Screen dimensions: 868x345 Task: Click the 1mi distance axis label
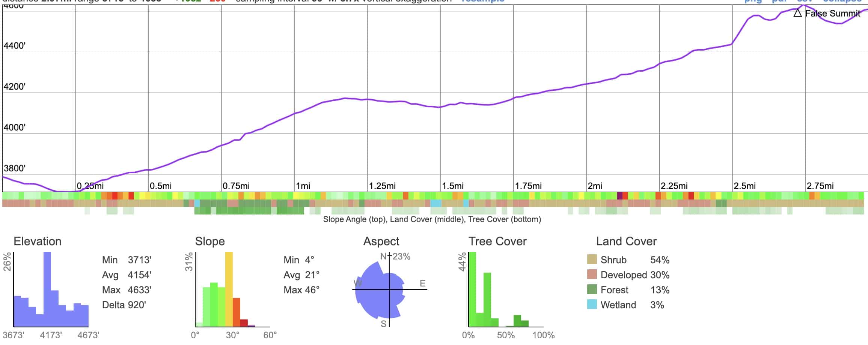pyautogui.click(x=303, y=186)
